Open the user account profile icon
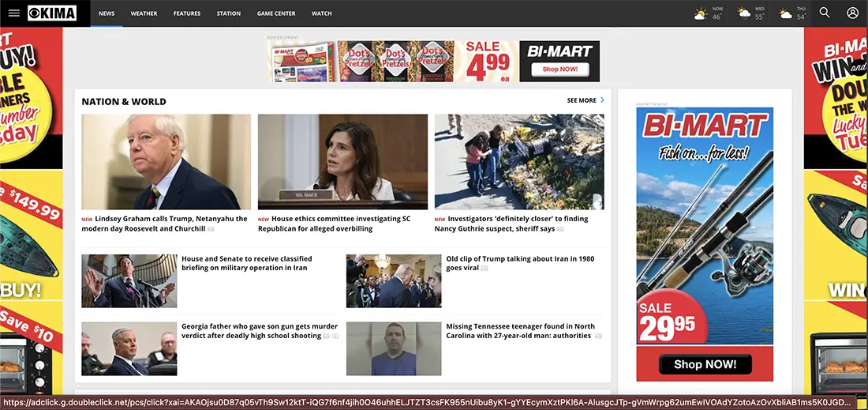 [x=852, y=13]
